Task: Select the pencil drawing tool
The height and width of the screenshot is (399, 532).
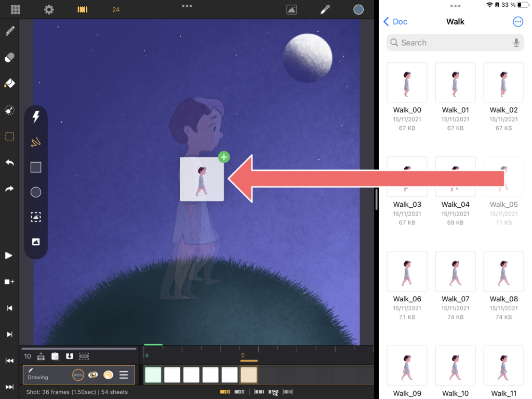Action: coord(9,31)
